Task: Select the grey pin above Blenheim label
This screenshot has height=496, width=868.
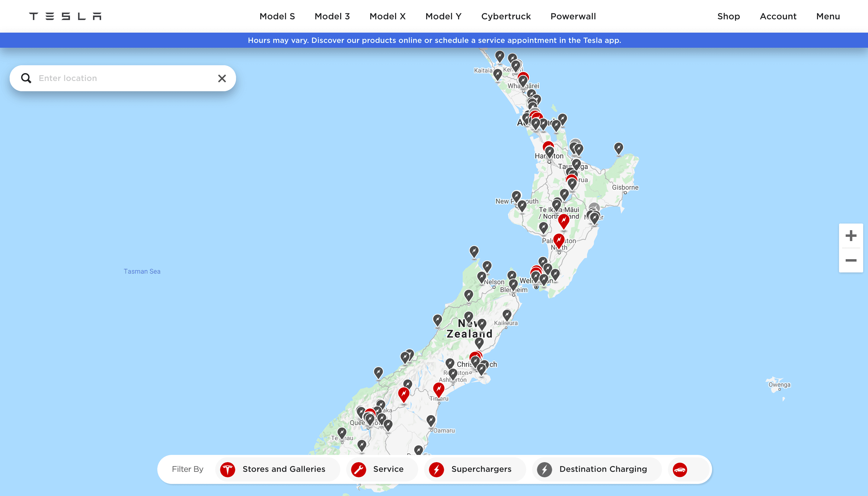Action: 513,285
